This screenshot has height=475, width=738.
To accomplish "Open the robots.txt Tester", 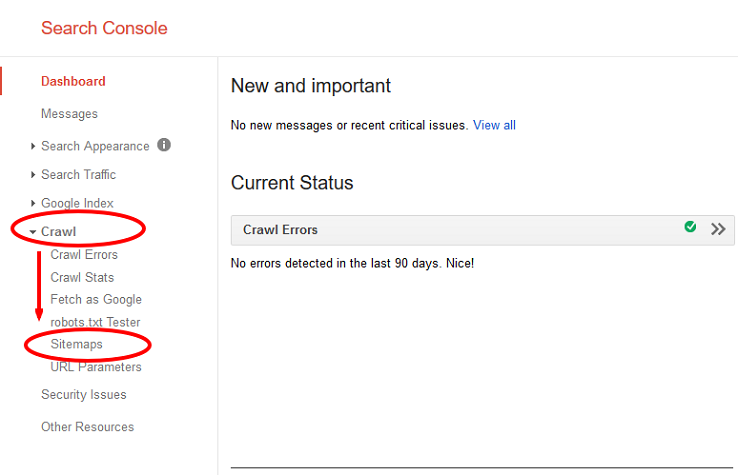I will click(x=95, y=322).
